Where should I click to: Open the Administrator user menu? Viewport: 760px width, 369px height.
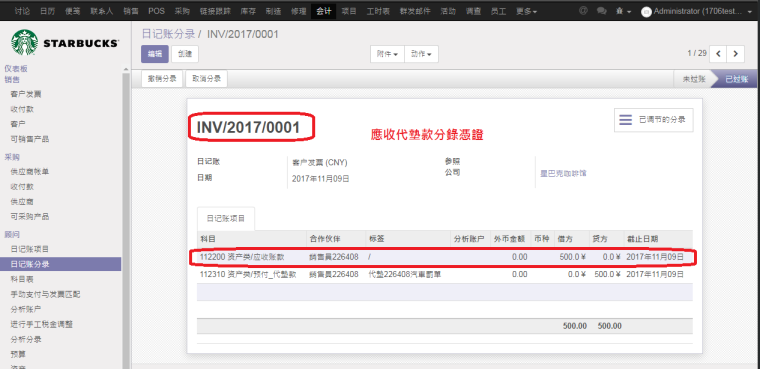(x=697, y=11)
